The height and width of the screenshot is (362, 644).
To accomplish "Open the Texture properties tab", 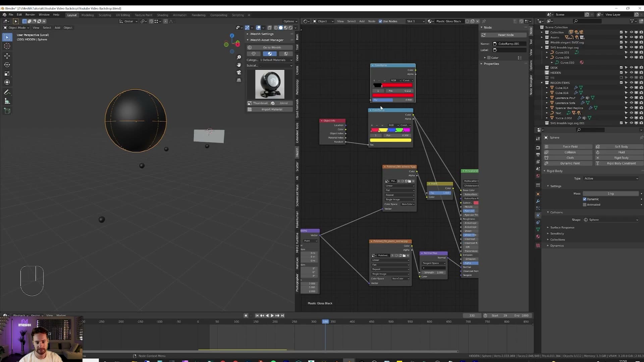I will click(538, 246).
